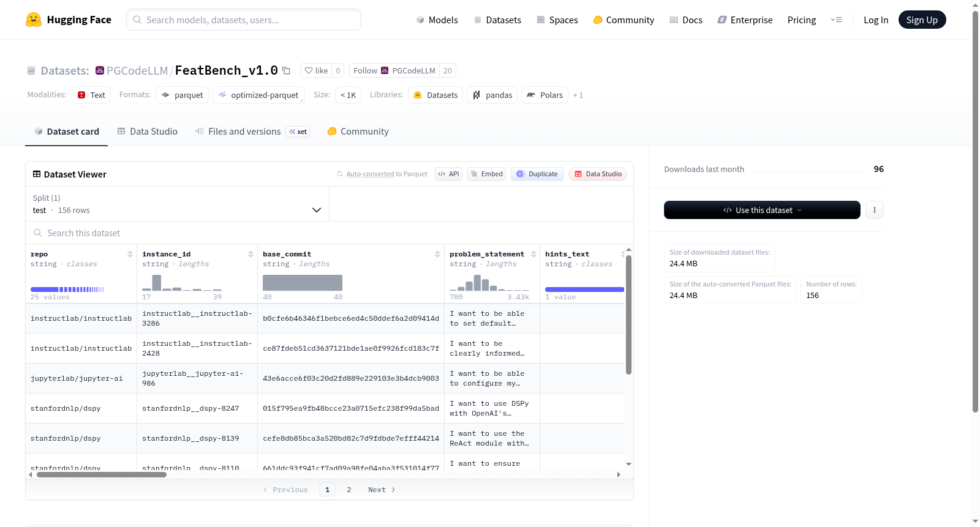
Task: Open the Files and versions tab
Action: pos(252,132)
